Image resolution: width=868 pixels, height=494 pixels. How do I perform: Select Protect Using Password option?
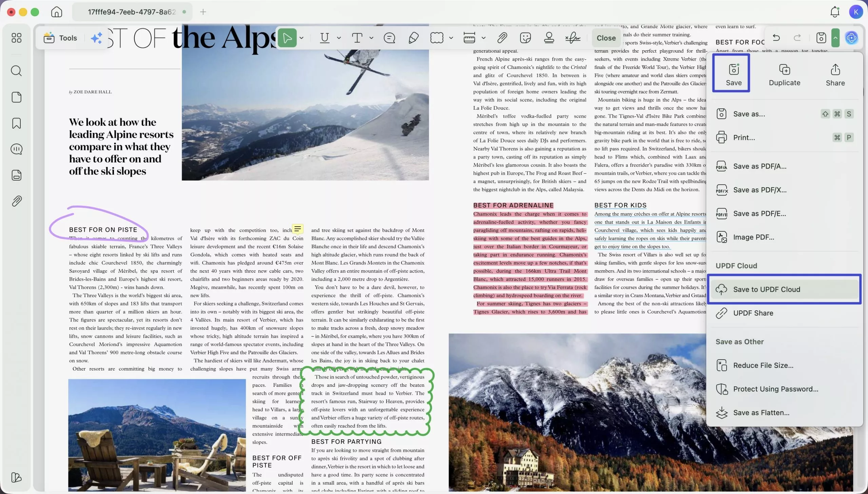(x=775, y=389)
